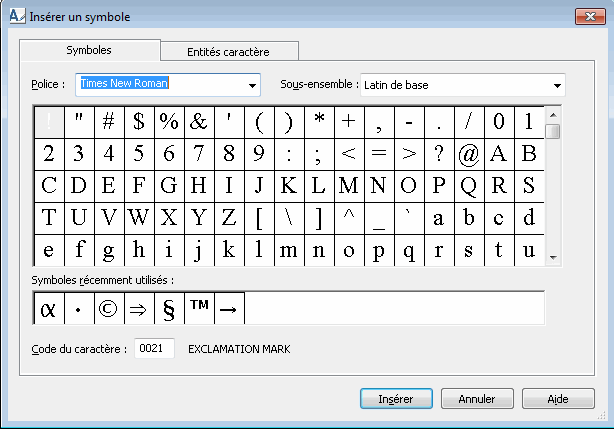
Task: Select the recently used bullet dot symbol
Action: point(79,308)
